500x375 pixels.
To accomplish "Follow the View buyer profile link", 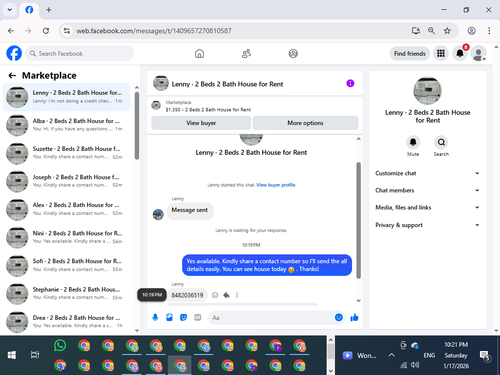I will click(276, 185).
